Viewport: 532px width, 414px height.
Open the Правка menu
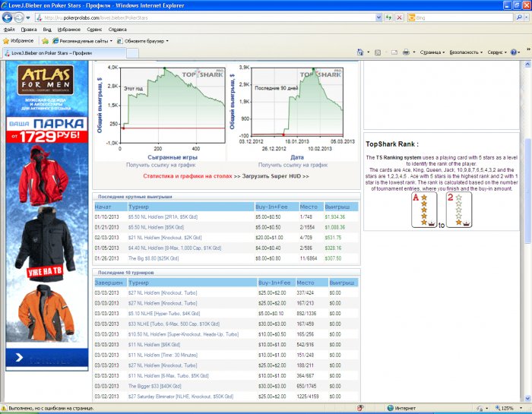point(29,30)
